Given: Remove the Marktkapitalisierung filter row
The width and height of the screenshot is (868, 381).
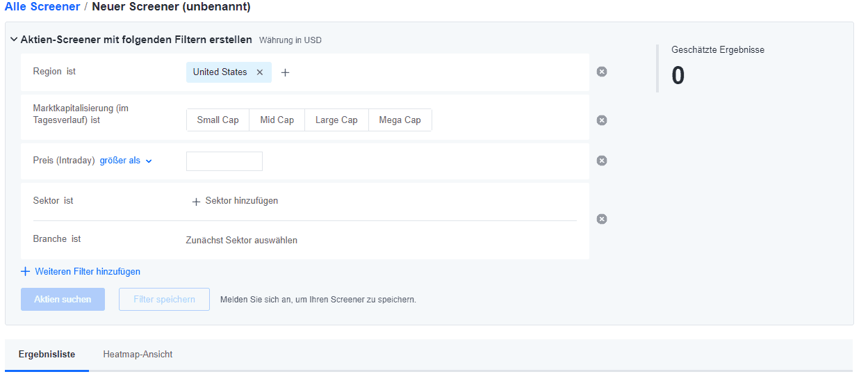Looking at the screenshot, I should point(602,120).
